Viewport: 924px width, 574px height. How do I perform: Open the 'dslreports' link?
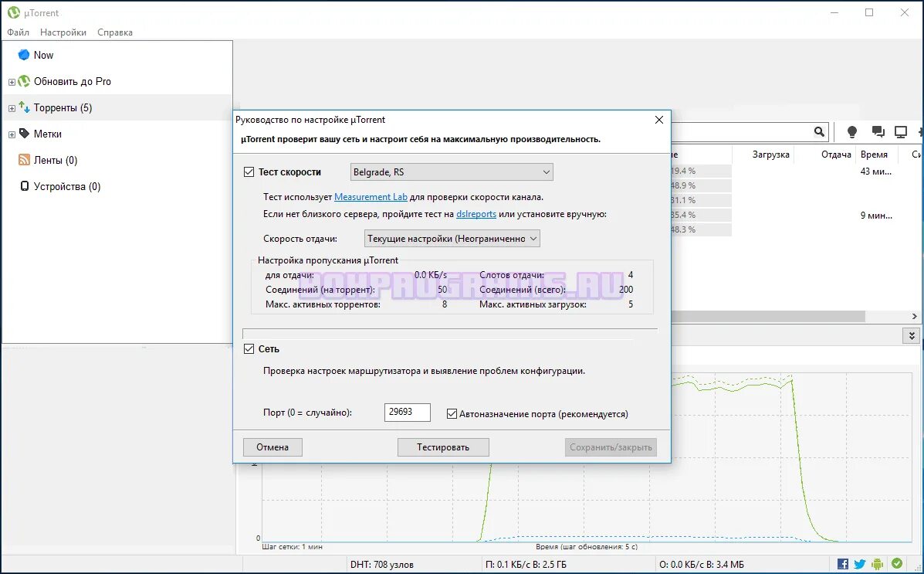click(476, 214)
